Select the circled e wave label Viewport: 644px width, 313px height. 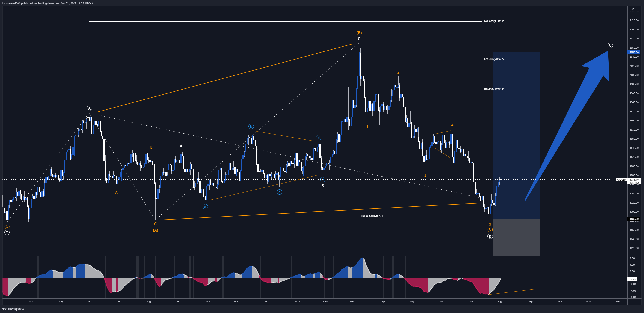pos(323,180)
